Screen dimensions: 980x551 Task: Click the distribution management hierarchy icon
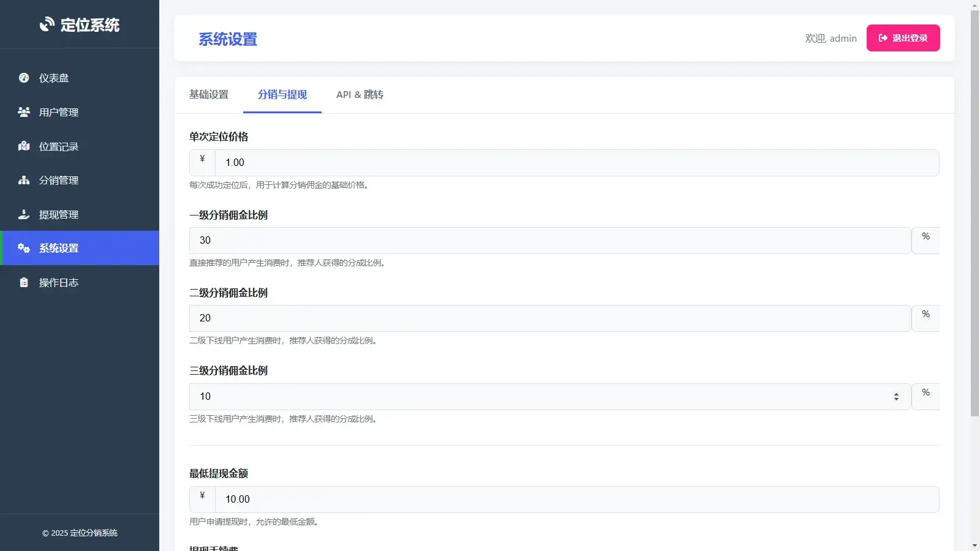(x=24, y=180)
